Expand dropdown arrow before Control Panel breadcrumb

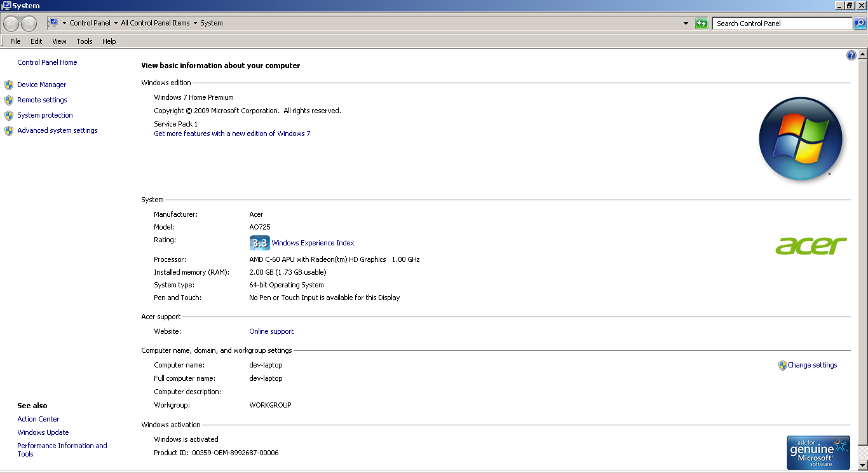pos(64,24)
